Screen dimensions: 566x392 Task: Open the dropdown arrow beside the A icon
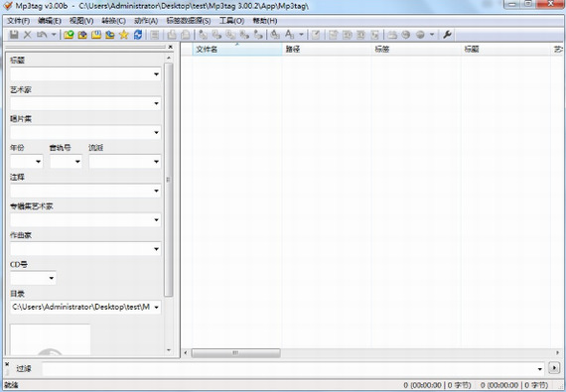[301, 35]
